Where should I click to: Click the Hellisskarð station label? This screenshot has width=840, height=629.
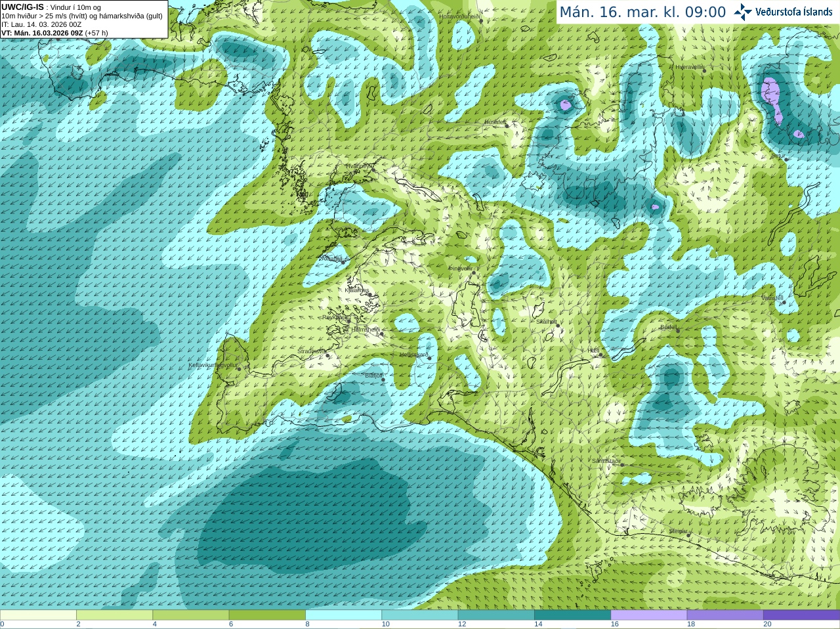(x=414, y=355)
